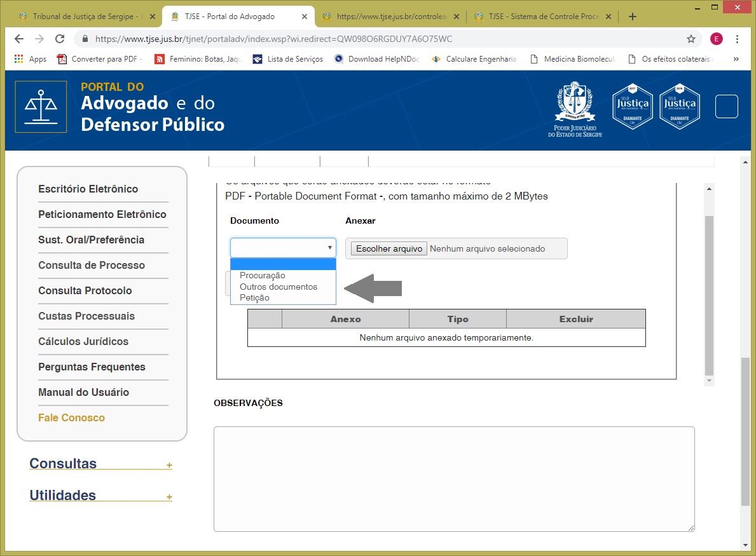Select Procuração from the Documento list

tap(262, 276)
